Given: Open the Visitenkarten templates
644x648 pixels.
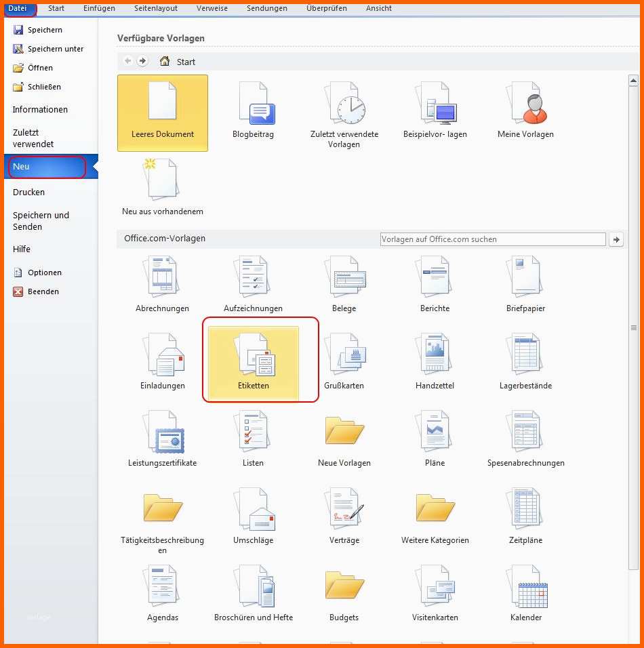Looking at the screenshot, I should tap(435, 594).
